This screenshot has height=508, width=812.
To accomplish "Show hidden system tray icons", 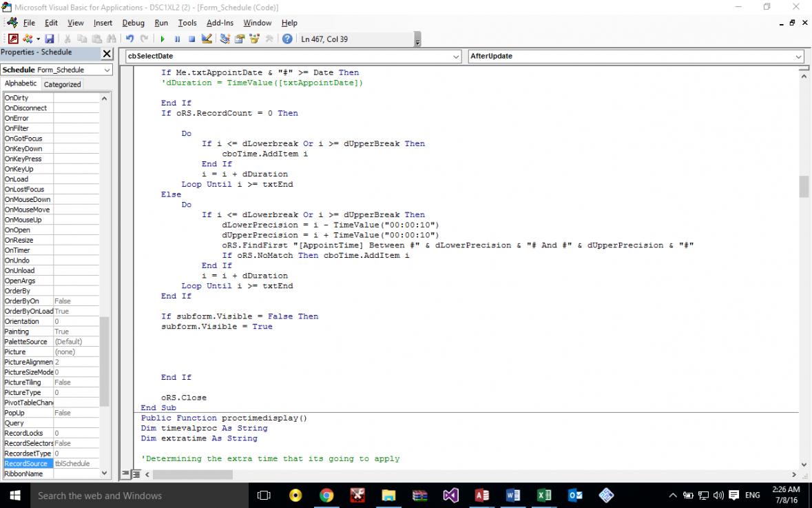I will tap(673, 495).
